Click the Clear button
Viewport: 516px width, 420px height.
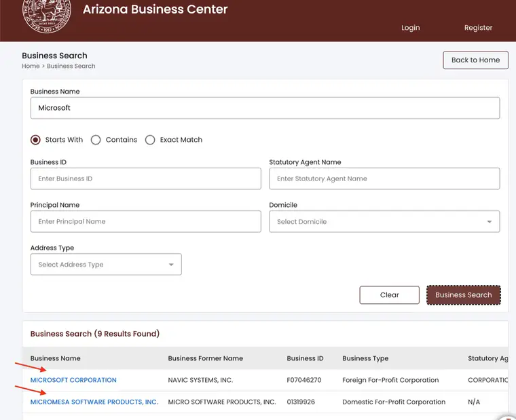389,295
